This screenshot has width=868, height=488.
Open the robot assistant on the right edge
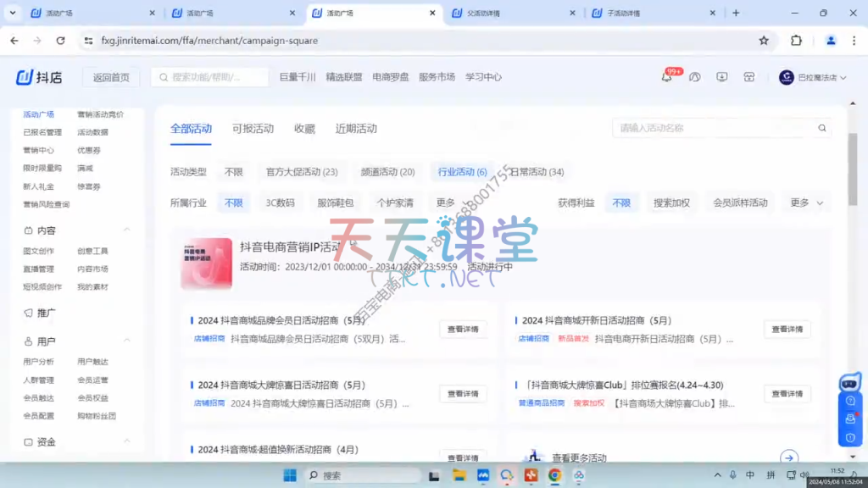[849, 382]
